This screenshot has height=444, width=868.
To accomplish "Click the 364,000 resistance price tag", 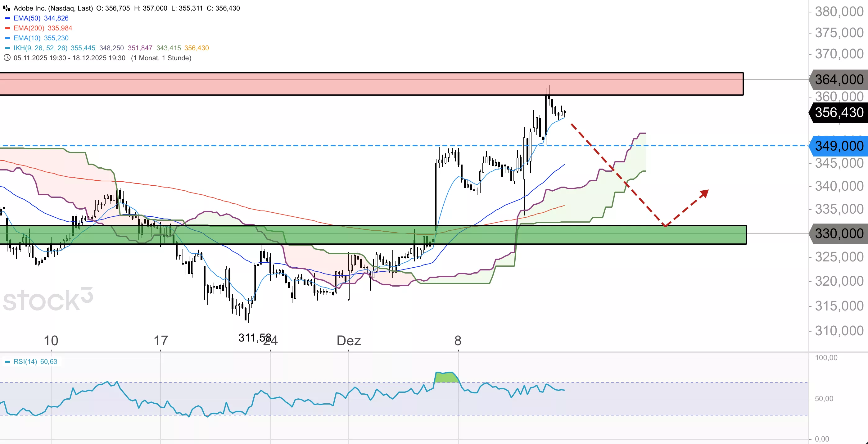I will coord(839,79).
